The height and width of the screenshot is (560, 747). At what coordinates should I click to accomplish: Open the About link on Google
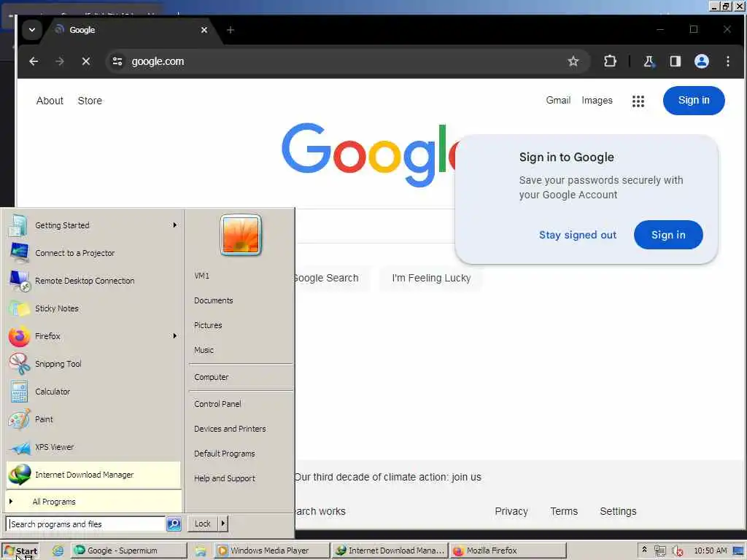coord(50,101)
